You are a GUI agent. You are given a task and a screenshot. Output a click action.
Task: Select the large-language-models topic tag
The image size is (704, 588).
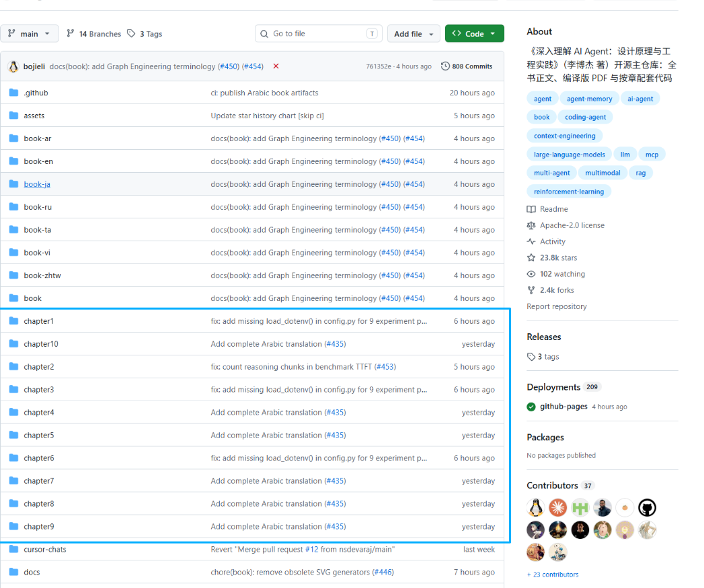coord(570,155)
